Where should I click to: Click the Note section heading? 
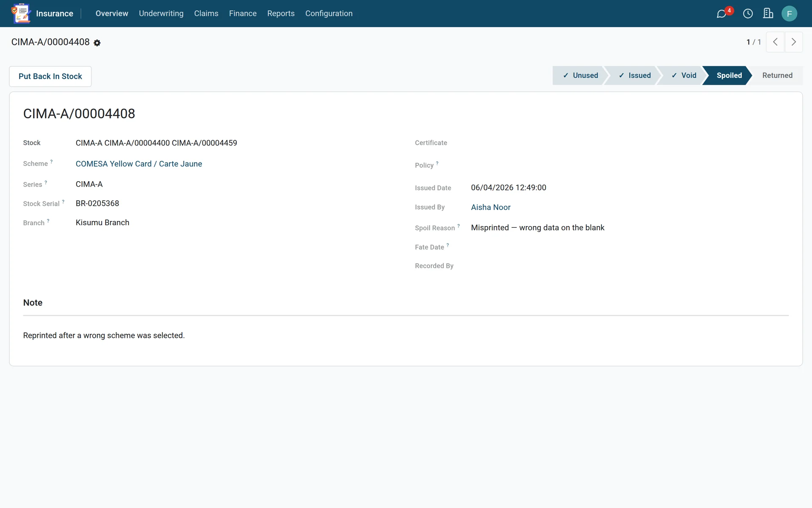(x=33, y=303)
